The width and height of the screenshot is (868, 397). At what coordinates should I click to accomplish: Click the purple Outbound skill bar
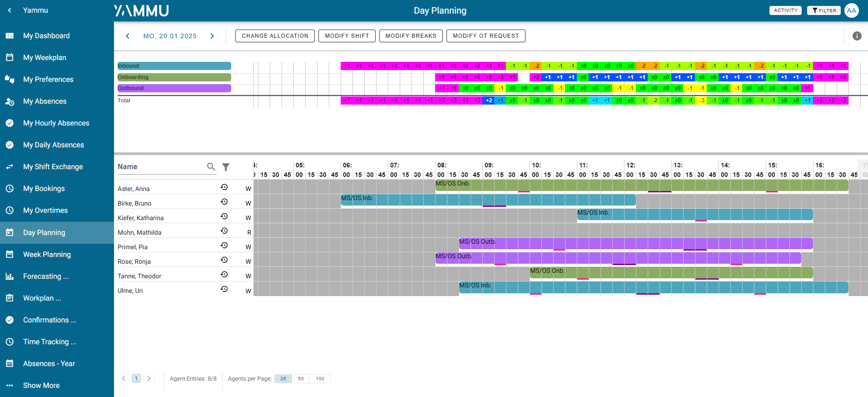click(x=174, y=88)
